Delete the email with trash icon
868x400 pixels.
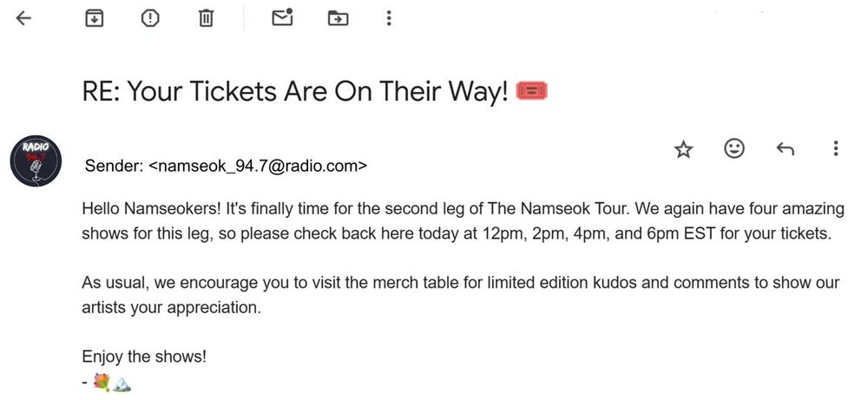[206, 17]
